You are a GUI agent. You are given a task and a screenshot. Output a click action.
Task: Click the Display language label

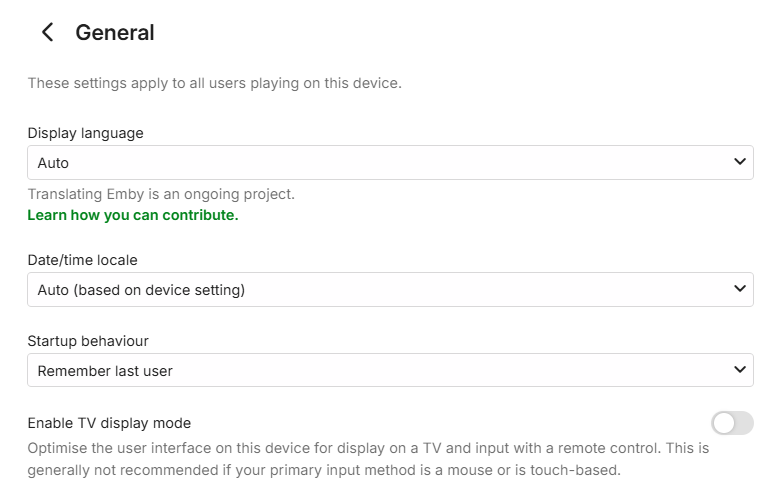(85, 133)
